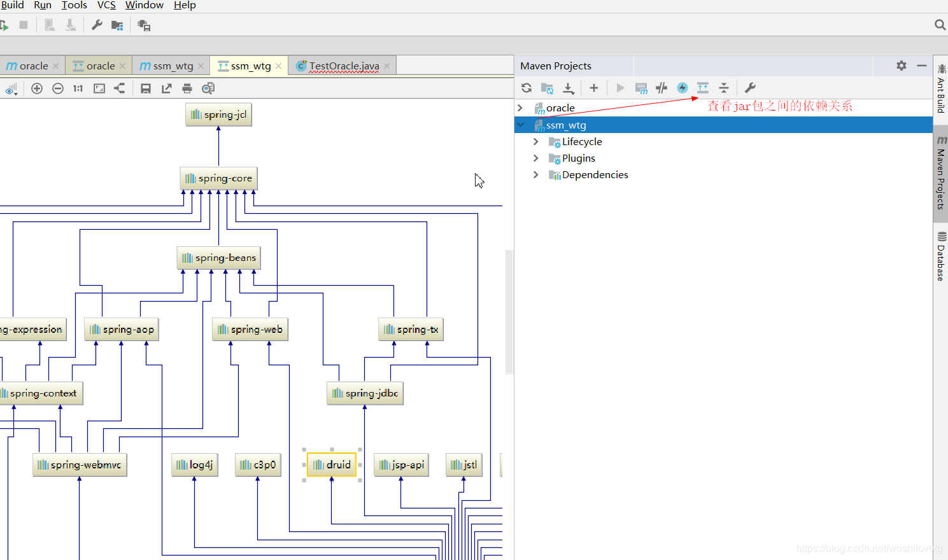This screenshot has width=948, height=560.
Task: Select the spring-jdbc diagram node
Action: [x=365, y=393]
